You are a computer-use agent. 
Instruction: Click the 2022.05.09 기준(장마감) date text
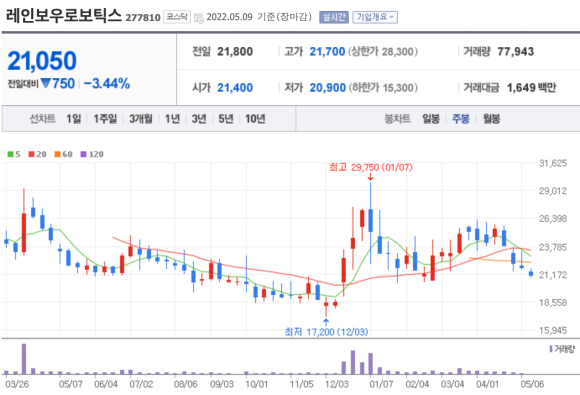point(259,17)
